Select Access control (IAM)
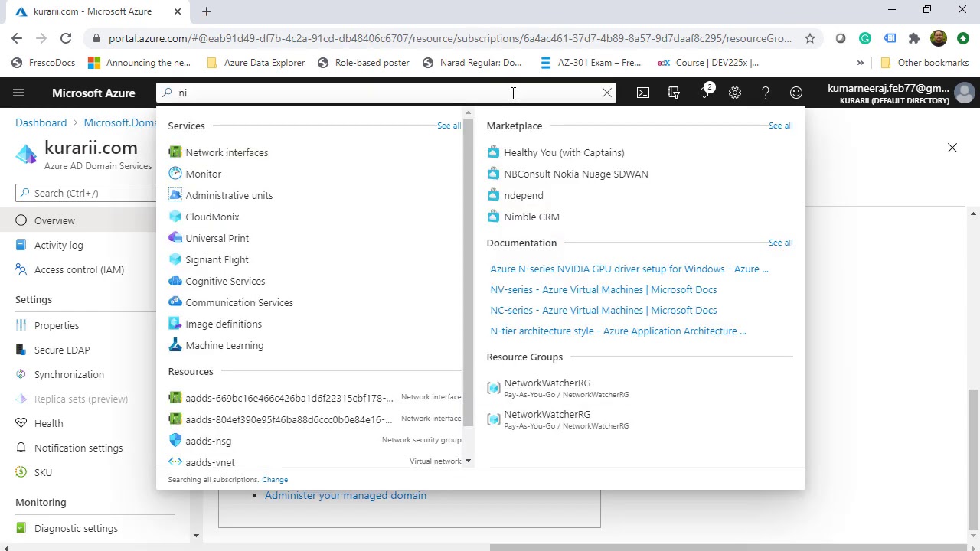The image size is (980, 551). coord(79,269)
